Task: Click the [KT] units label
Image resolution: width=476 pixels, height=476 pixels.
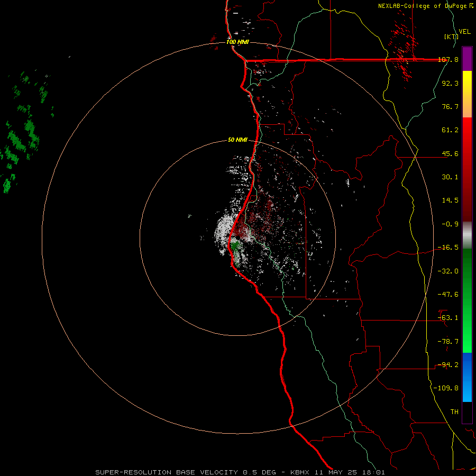Action: [x=452, y=36]
